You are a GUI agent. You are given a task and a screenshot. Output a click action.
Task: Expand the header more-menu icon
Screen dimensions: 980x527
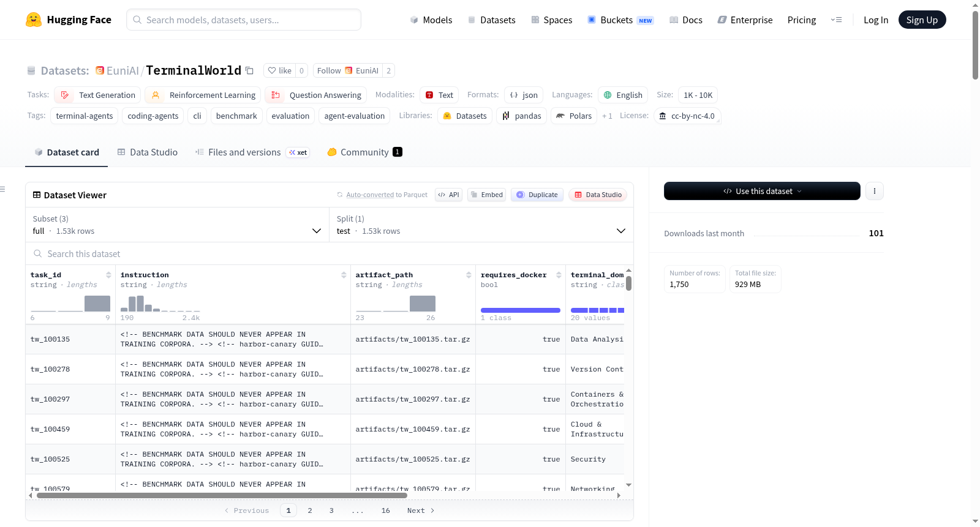836,20
